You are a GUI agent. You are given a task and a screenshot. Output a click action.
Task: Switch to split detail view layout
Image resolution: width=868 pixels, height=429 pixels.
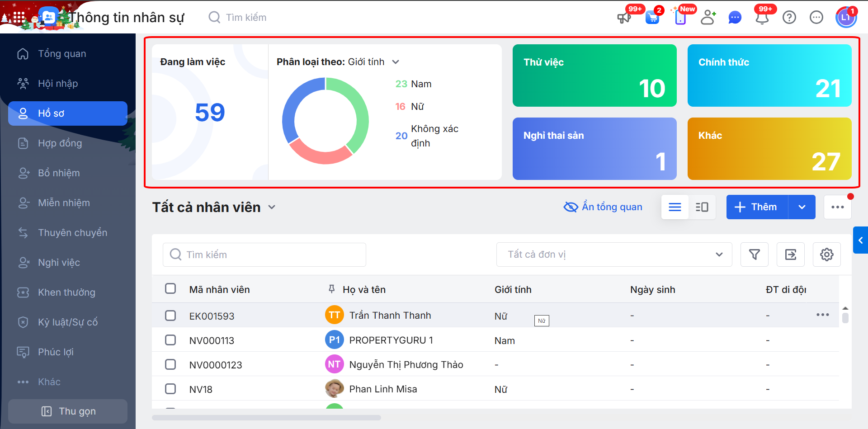coord(702,207)
